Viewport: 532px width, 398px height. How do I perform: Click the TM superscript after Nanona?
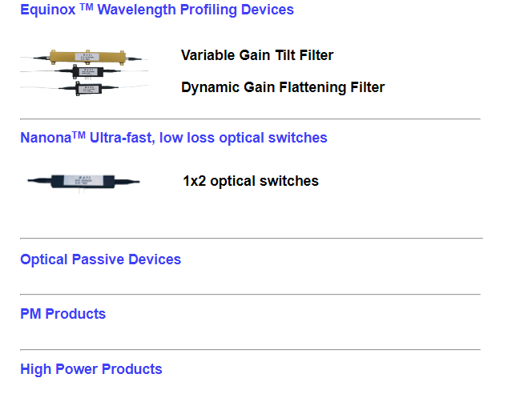(x=79, y=135)
